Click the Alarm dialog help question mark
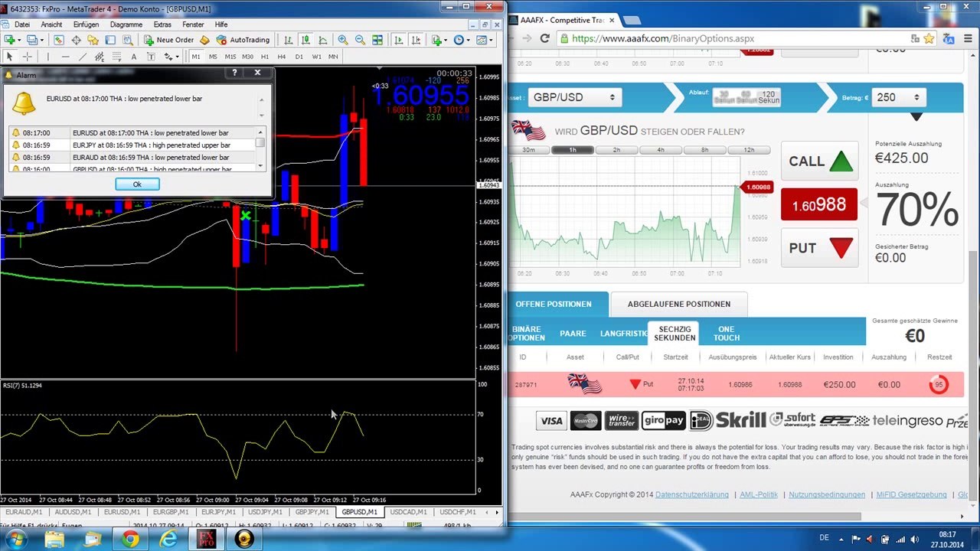 tap(235, 73)
